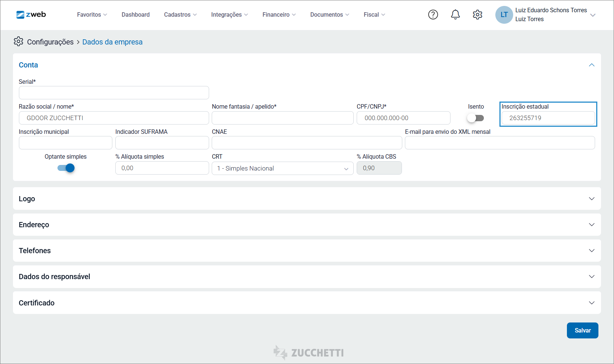Open the CRT Simples Nacional dropdown
Viewport: 614px width, 364px height.
[283, 168]
